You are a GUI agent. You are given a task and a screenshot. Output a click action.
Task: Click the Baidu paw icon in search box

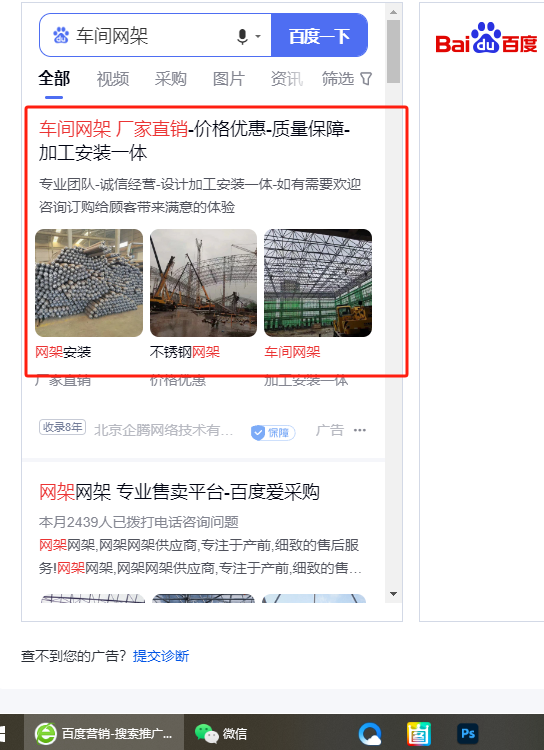pyautogui.click(x=61, y=35)
